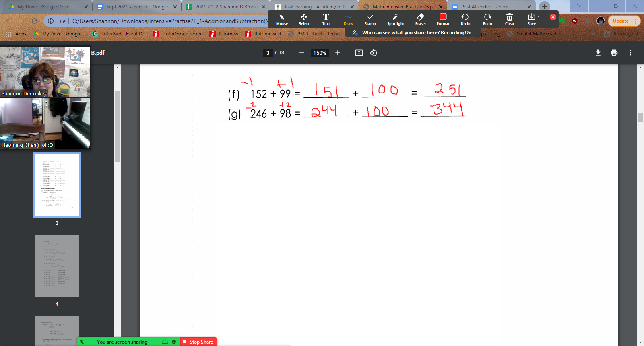
Task: Switch to Task learning - Academy tab
Action: (315, 6)
